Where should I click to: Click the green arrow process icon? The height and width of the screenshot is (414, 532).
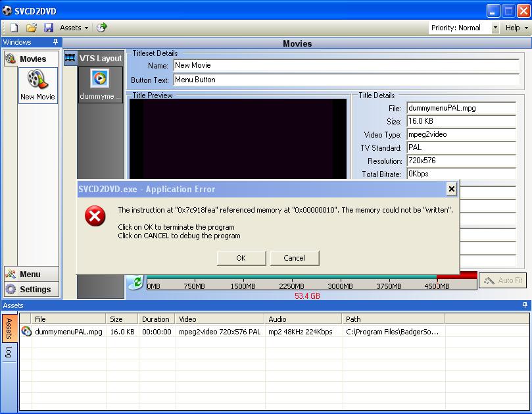[x=101, y=28]
